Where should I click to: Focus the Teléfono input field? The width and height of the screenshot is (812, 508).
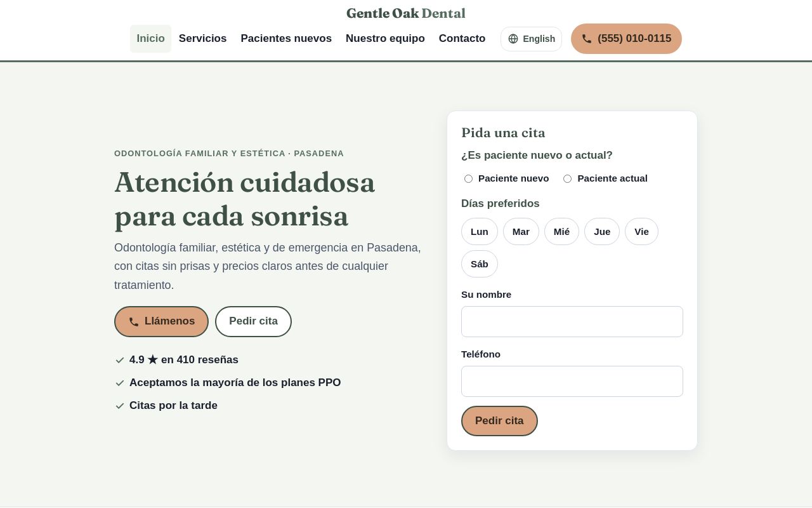[x=572, y=381]
